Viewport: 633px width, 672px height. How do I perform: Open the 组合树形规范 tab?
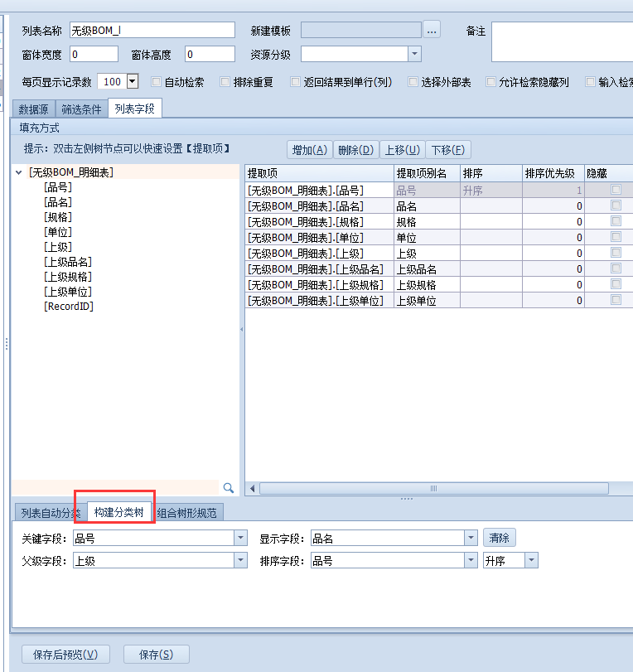186,513
